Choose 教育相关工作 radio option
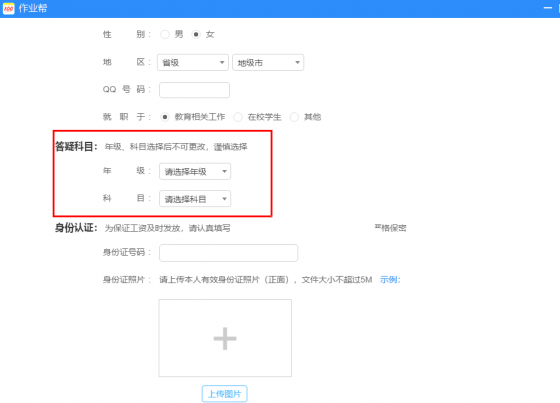560x403 pixels. tap(165, 117)
